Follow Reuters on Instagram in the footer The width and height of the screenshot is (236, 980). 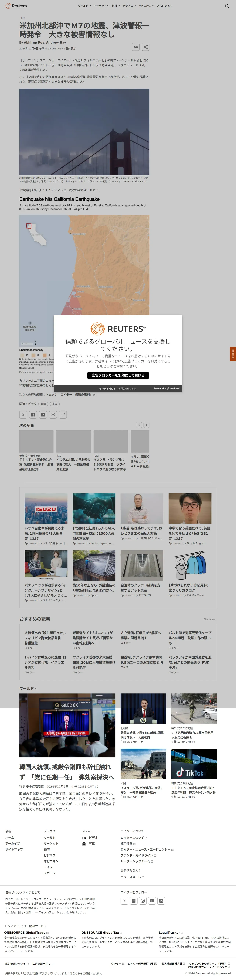coord(143,900)
